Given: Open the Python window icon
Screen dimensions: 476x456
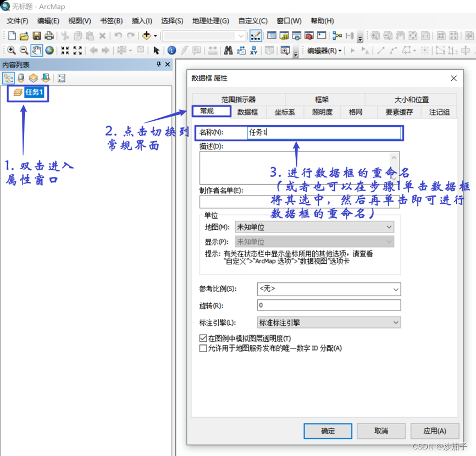Looking at the screenshot, I should 322,36.
